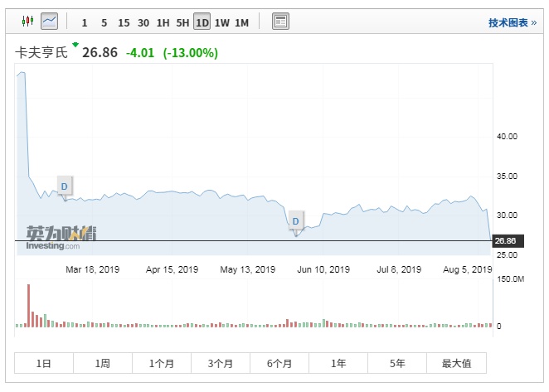View the 5年 range
549x392 pixels.
pyautogui.click(x=397, y=363)
